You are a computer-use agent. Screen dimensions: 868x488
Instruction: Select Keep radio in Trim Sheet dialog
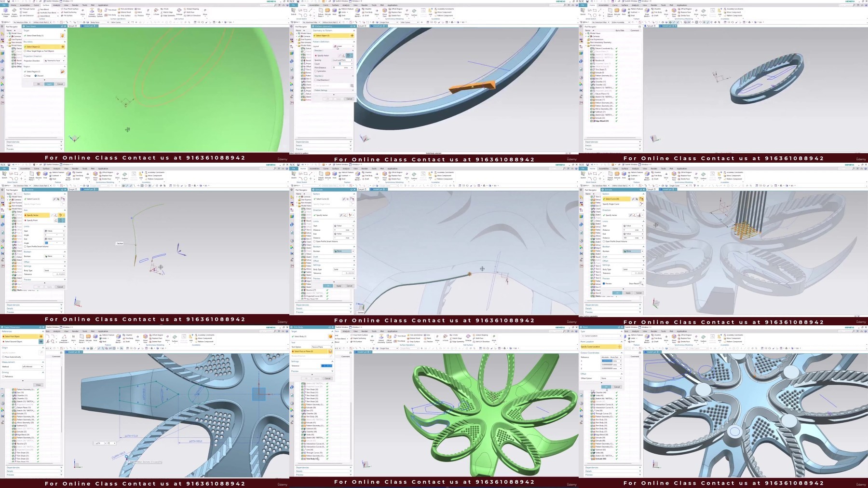25,76
